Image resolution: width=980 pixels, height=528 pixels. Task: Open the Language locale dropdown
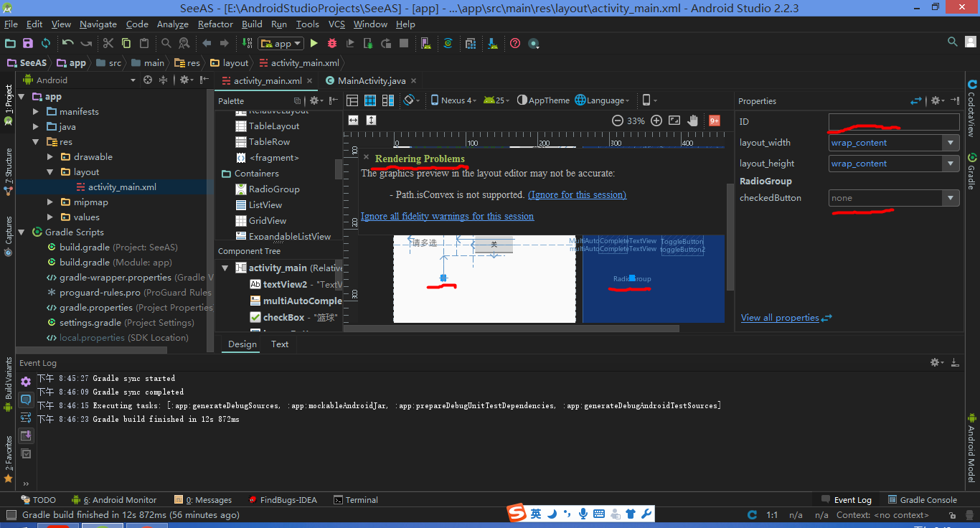click(x=603, y=100)
